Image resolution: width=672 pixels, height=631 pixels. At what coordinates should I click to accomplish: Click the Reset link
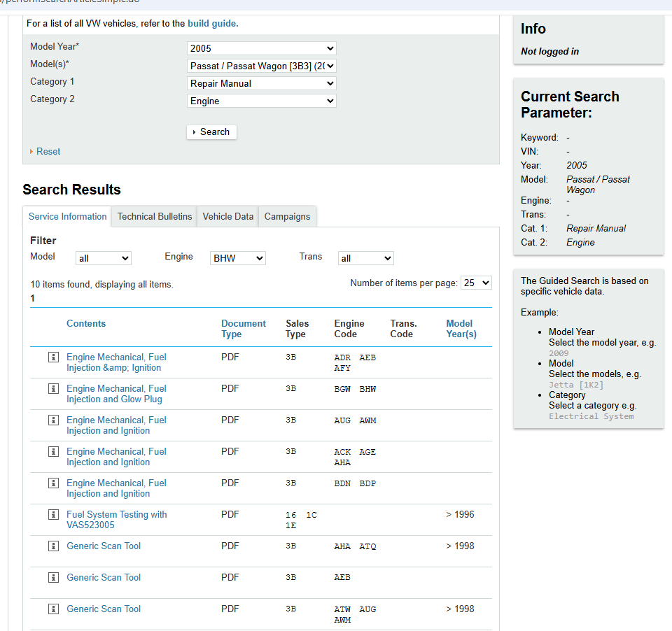coord(48,152)
